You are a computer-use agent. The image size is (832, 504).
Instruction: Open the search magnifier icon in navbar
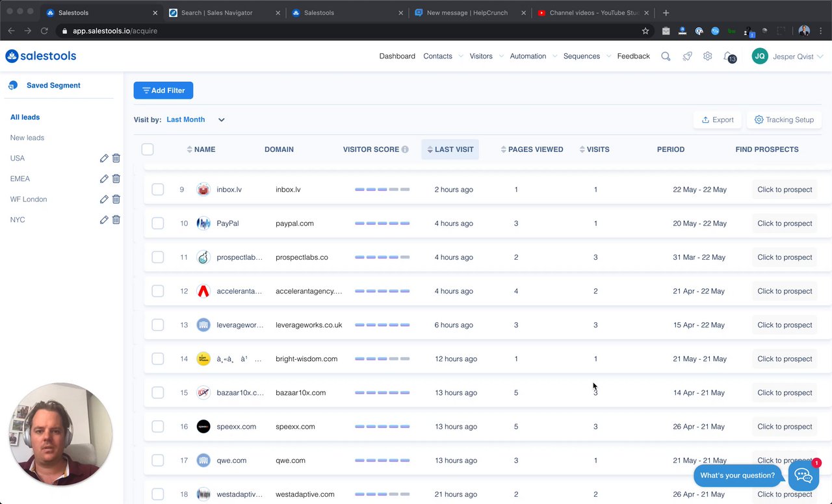tap(666, 57)
